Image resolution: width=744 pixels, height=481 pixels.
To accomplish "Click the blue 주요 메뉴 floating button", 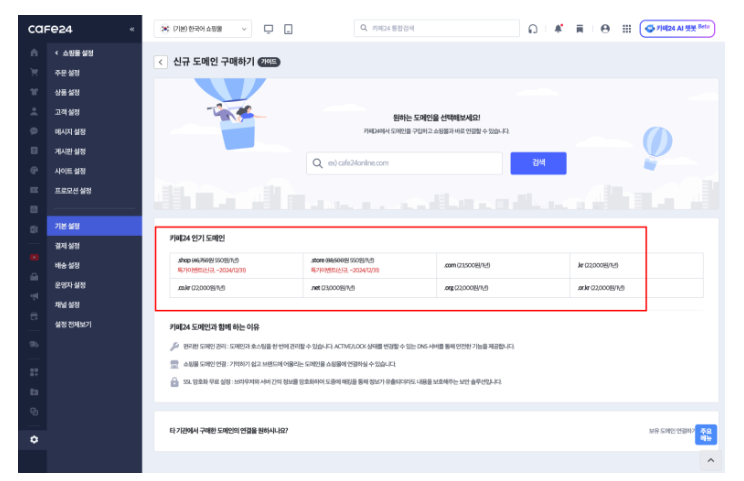I will click(x=706, y=435).
